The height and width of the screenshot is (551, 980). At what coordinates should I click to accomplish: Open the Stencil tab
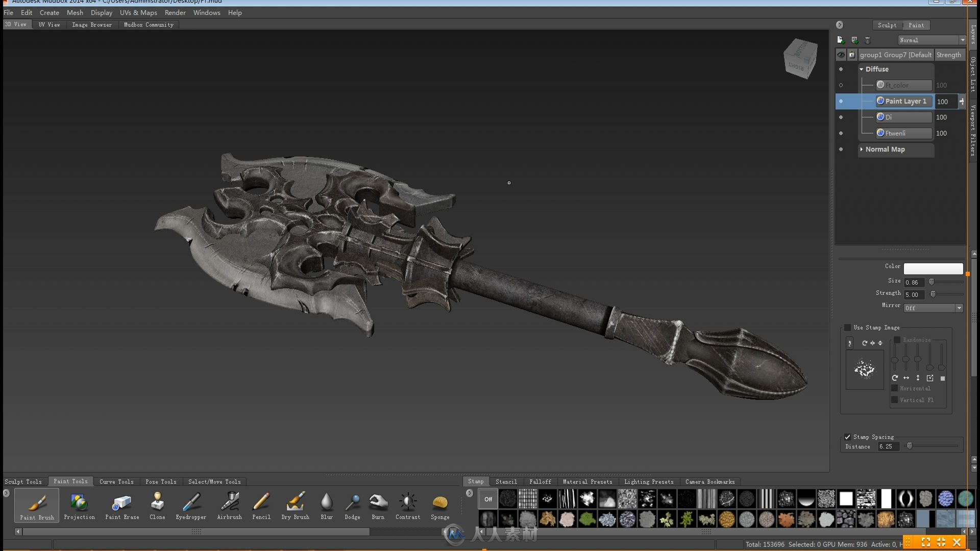pos(506,482)
